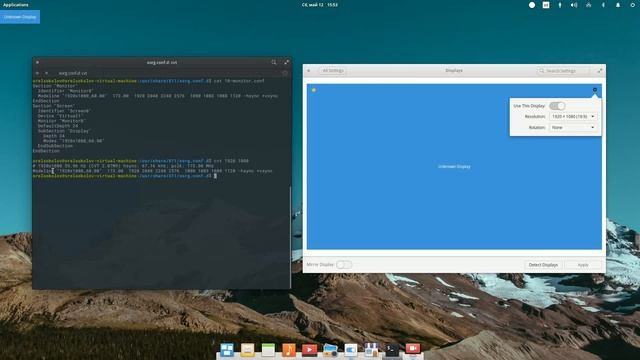Launch the Music app from the dock
Image resolution: width=640 pixels, height=360 pixels.
click(289, 350)
